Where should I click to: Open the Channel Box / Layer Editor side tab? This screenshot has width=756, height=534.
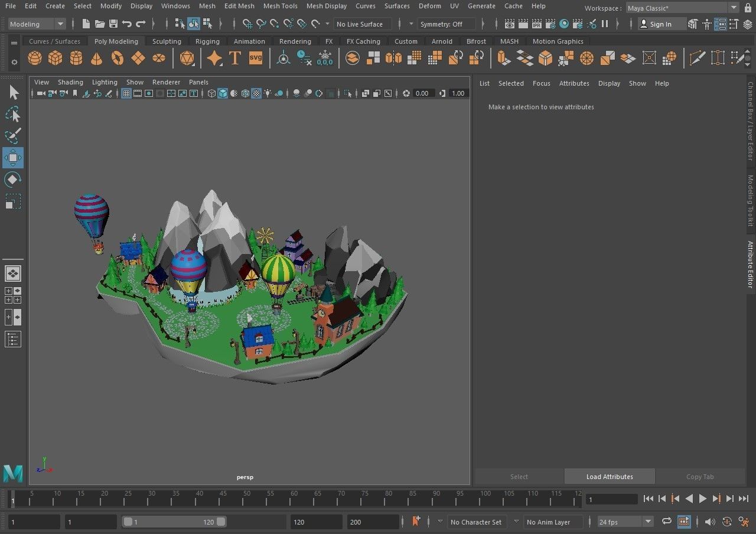coord(751,121)
